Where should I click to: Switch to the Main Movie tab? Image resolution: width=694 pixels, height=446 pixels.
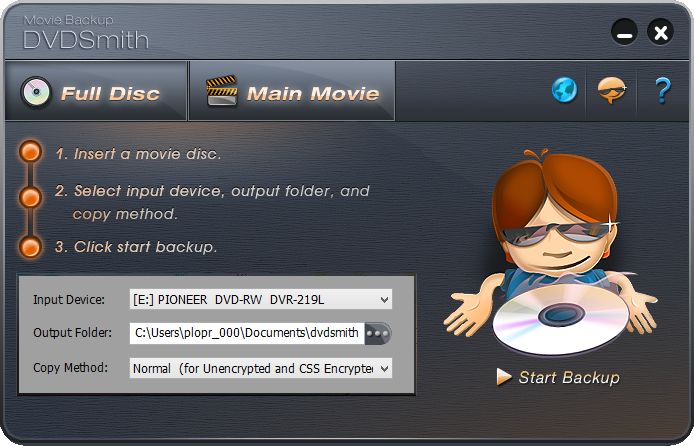pos(292,91)
